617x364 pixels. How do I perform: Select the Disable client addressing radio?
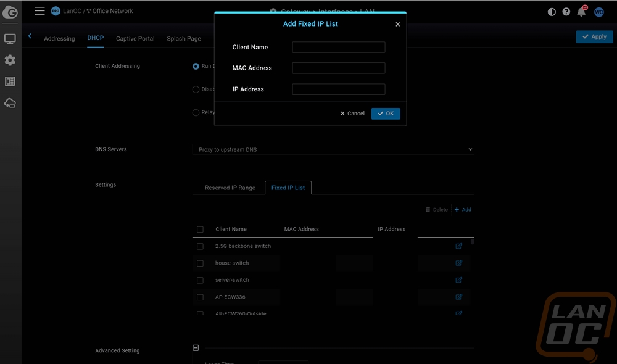tap(196, 89)
